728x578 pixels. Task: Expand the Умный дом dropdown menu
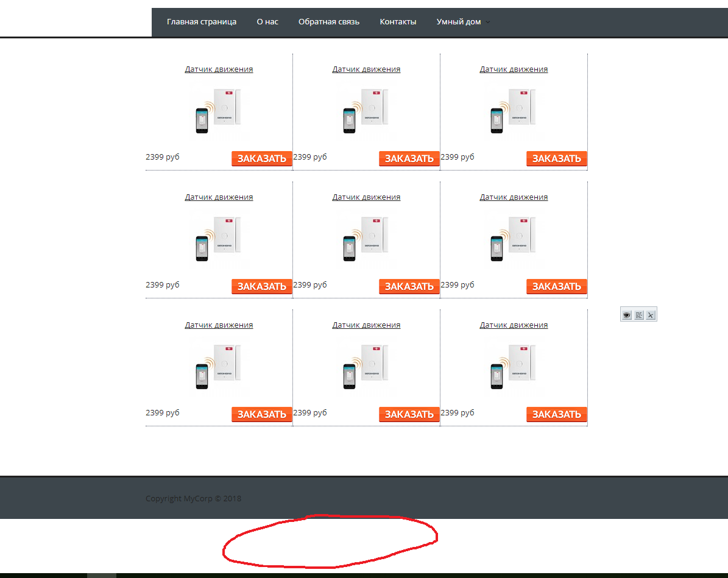tap(462, 22)
